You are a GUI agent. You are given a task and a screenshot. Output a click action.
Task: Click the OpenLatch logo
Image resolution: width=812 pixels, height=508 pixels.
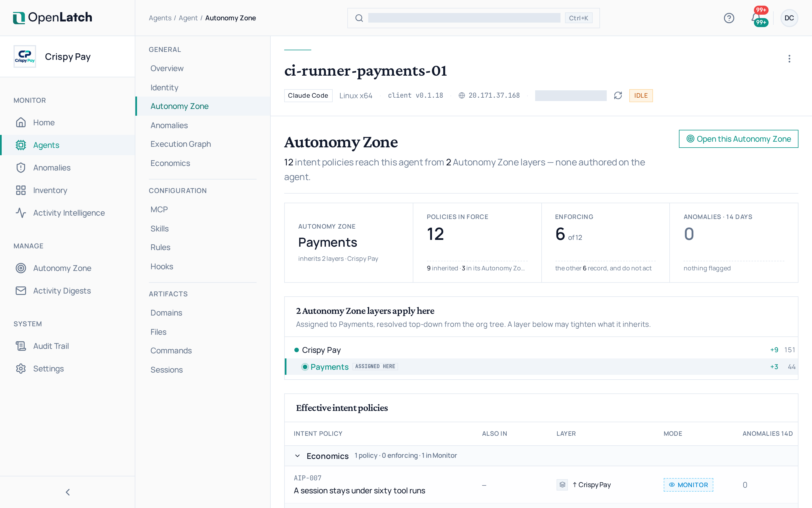[52, 17]
